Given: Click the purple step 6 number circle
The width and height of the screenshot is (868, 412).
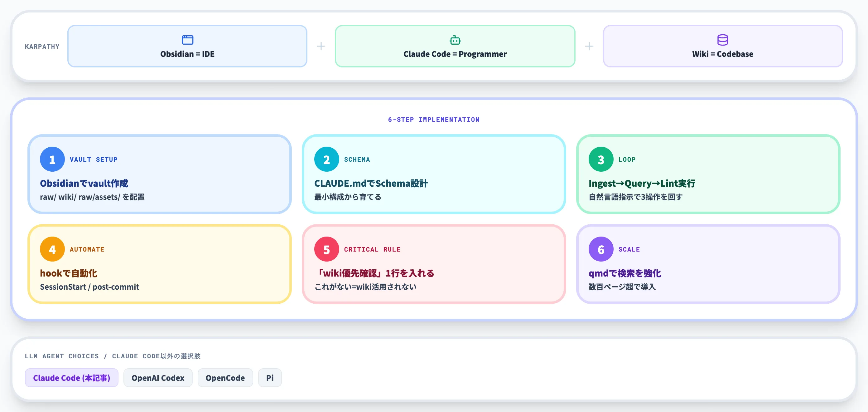Looking at the screenshot, I should [x=601, y=249].
